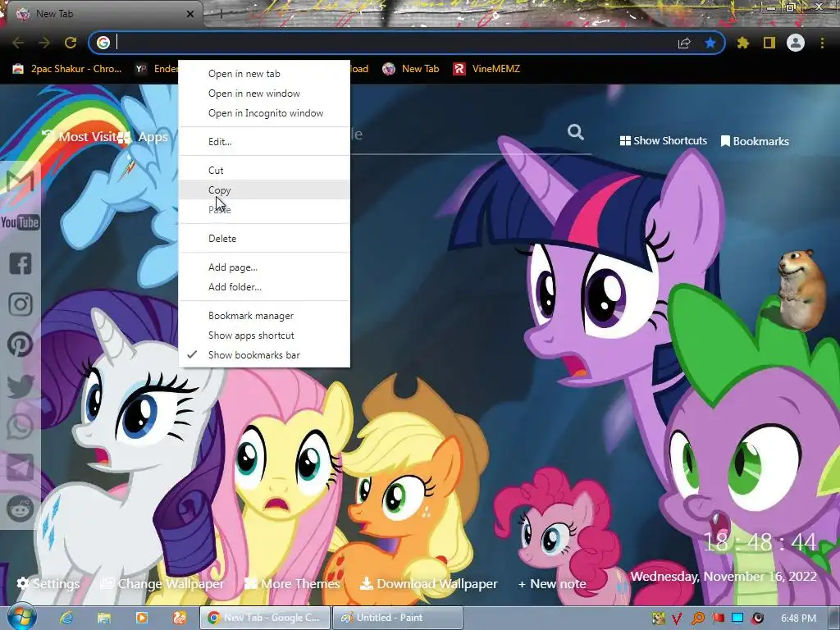Click the orange app icon in taskbar
This screenshot has width=840, height=630.
point(179,618)
